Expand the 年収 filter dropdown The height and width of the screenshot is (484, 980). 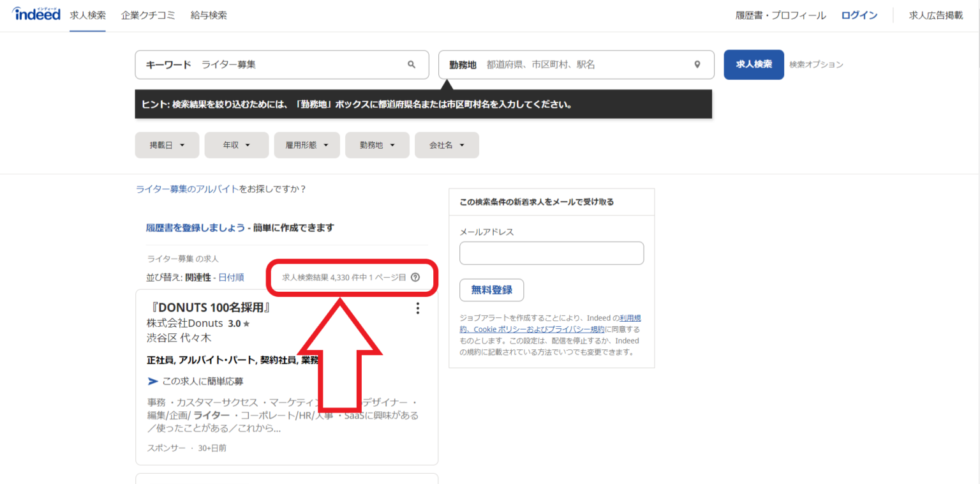point(236,145)
